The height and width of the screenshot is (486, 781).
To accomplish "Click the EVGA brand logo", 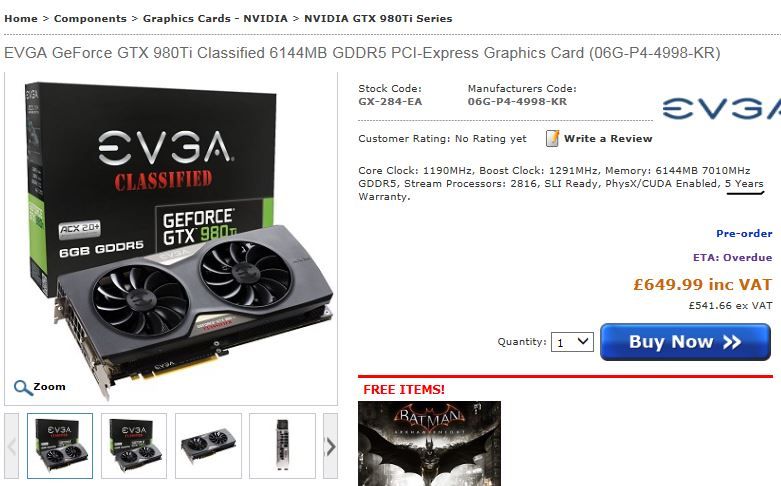I will (721, 109).
